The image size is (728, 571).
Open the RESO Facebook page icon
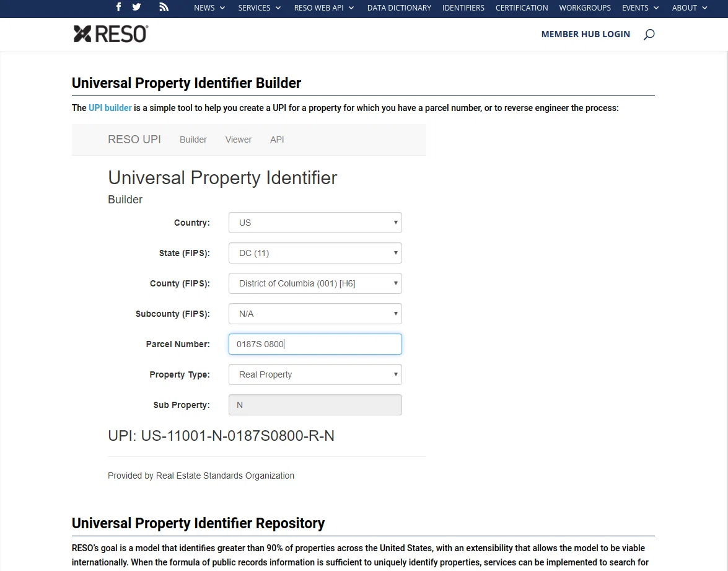point(119,7)
